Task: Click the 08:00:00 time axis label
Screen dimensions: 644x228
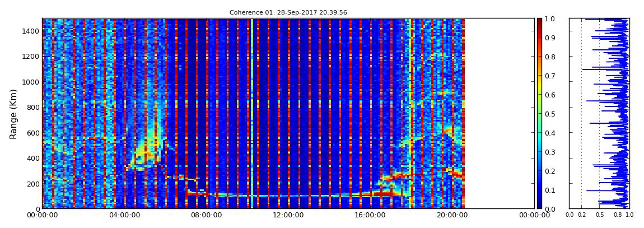Action: pyautogui.click(x=206, y=215)
